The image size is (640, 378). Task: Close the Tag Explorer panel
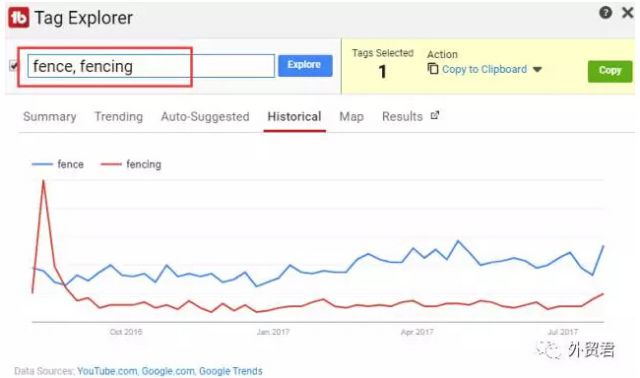[x=627, y=13]
